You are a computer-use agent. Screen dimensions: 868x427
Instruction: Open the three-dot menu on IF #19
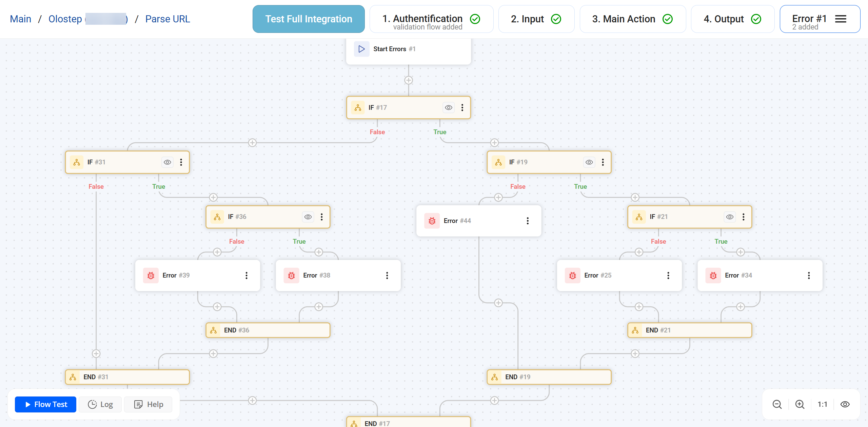click(x=603, y=162)
